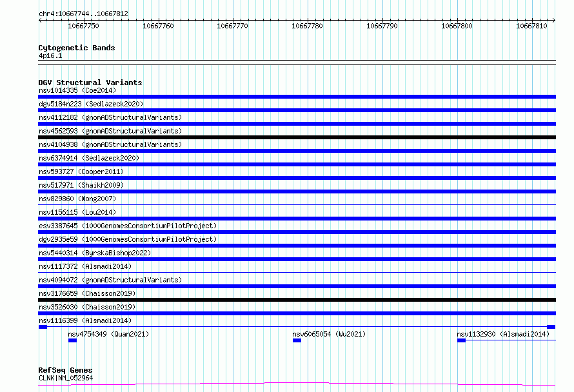Viewport: 574px width, 392px height.
Task: Click the left-end block of nsv1116399
Action: (x=43, y=327)
